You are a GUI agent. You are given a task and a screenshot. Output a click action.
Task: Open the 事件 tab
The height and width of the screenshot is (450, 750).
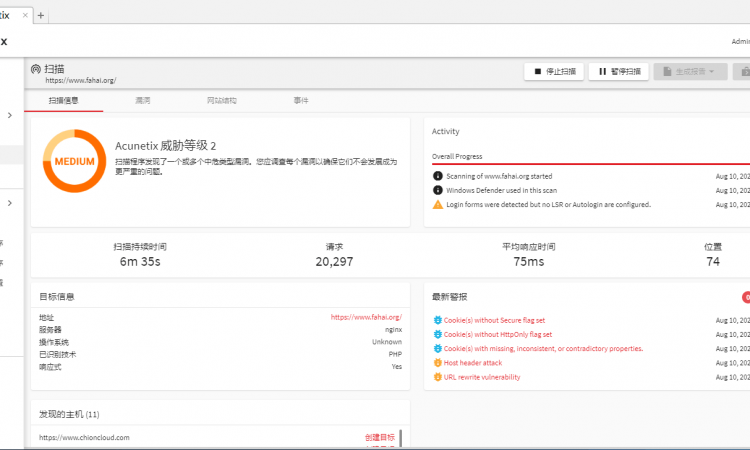tap(300, 101)
